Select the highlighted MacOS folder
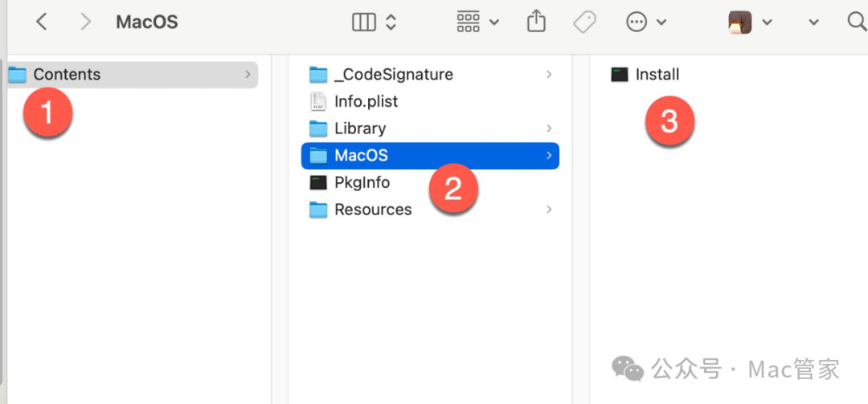This screenshot has width=868, height=404. (x=430, y=156)
